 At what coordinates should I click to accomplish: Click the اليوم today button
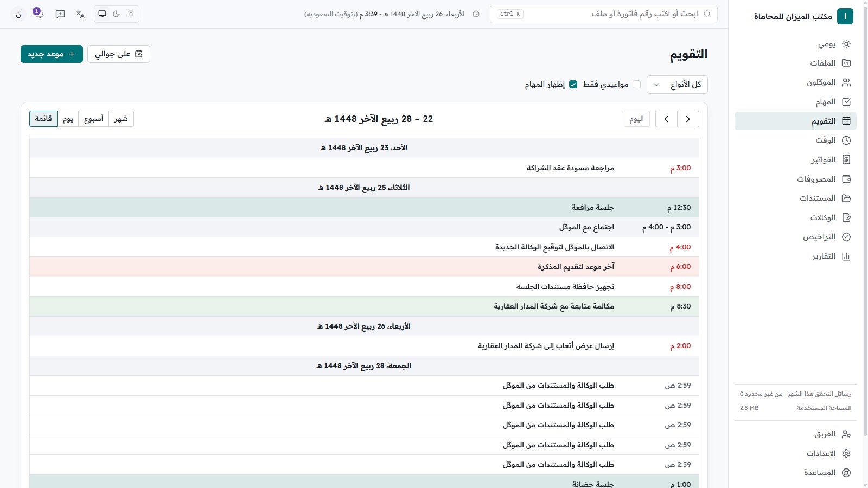pyautogui.click(x=637, y=119)
